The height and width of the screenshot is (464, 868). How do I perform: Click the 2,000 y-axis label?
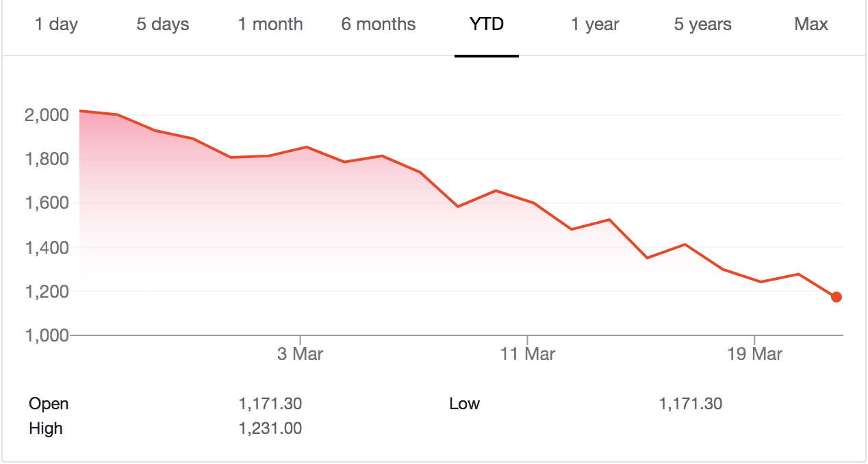[47, 115]
